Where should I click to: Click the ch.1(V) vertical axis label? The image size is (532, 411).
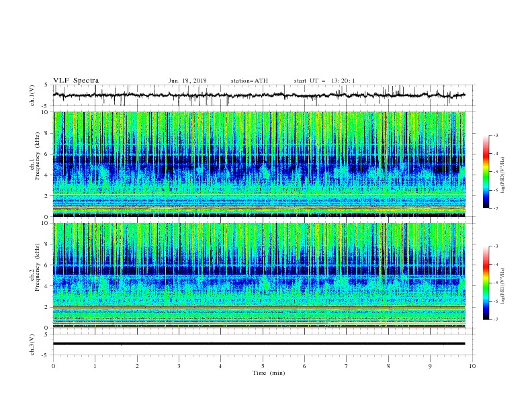click(32, 95)
